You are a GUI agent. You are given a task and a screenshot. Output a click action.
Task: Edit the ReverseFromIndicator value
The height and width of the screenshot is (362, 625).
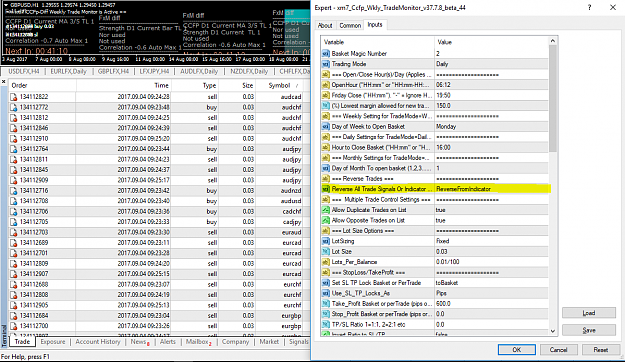point(491,189)
